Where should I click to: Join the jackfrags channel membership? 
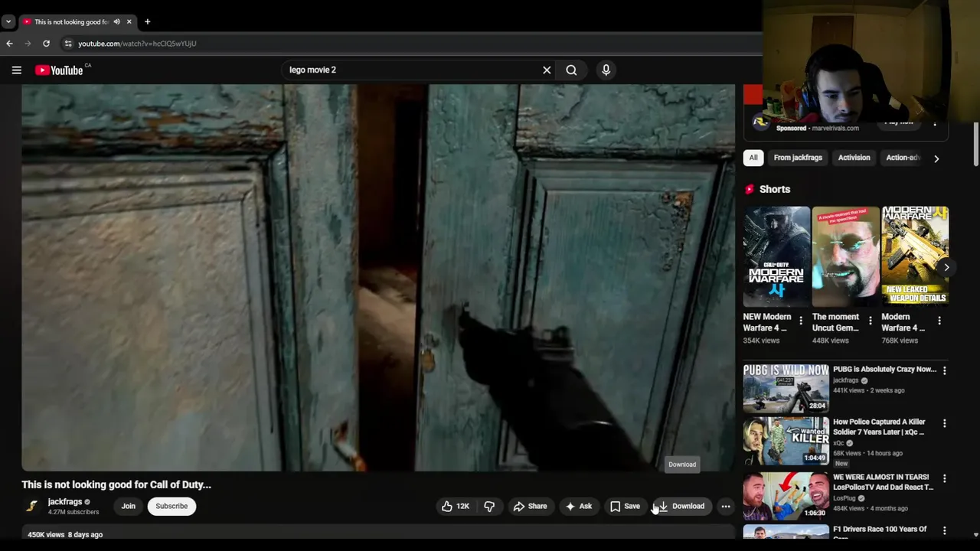[x=128, y=506]
